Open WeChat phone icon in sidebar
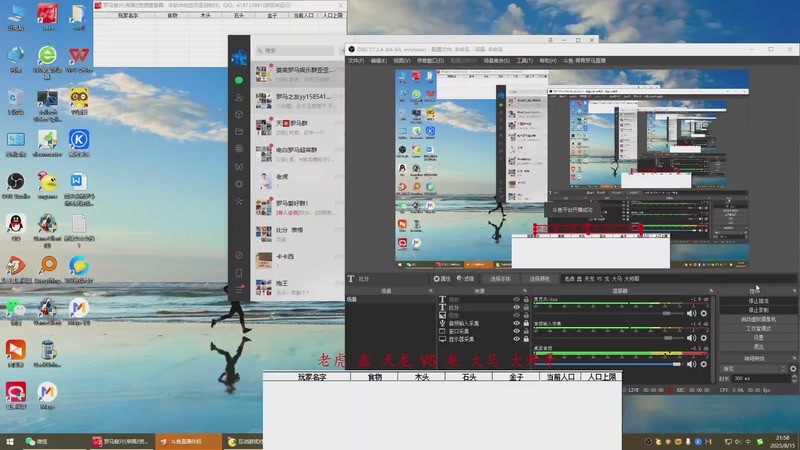The image size is (800, 450). tap(239, 273)
